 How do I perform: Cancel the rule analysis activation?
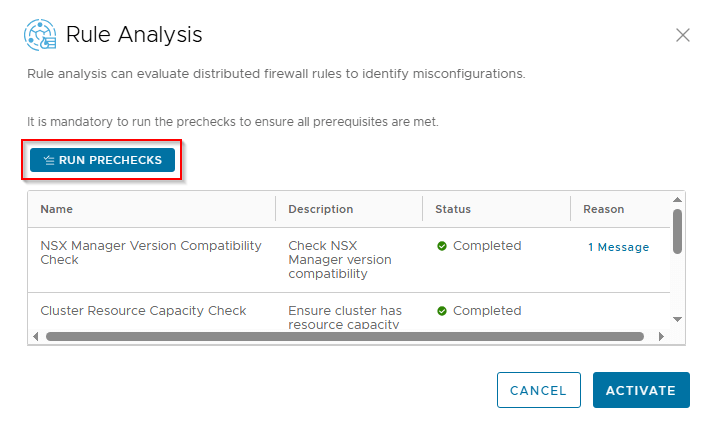coord(538,390)
